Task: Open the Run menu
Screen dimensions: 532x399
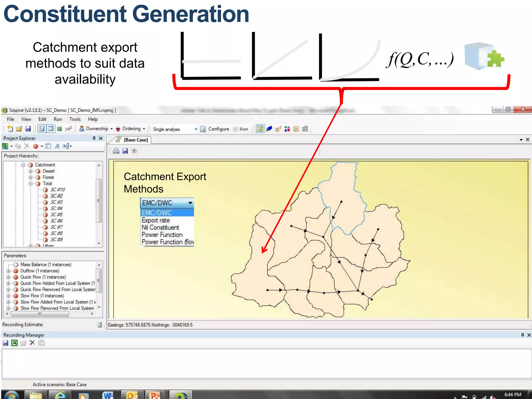Action: [x=58, y=119]
